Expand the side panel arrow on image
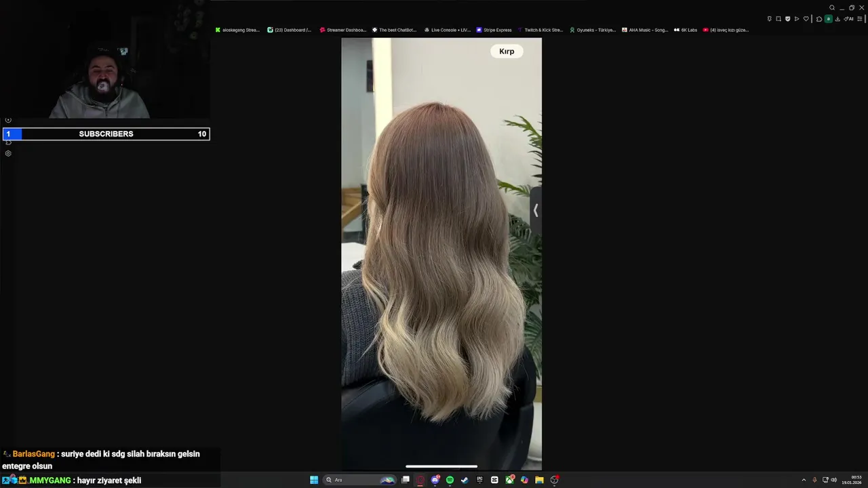 (x=535, y=211)
